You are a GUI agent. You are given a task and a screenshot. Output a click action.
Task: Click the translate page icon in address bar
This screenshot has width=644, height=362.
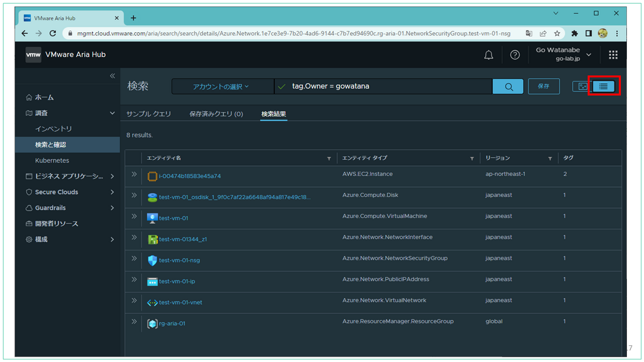tap(529, 33)
